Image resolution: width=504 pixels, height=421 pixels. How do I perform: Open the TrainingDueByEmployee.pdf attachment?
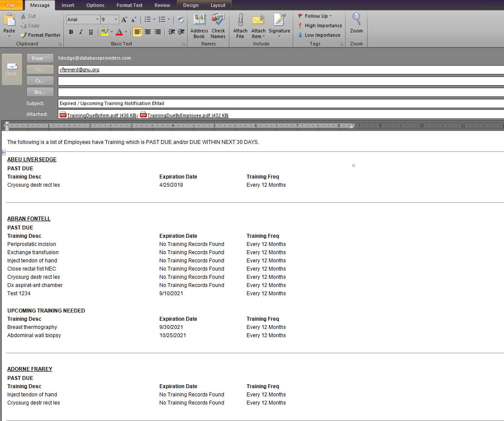click(x=184, y=115)
